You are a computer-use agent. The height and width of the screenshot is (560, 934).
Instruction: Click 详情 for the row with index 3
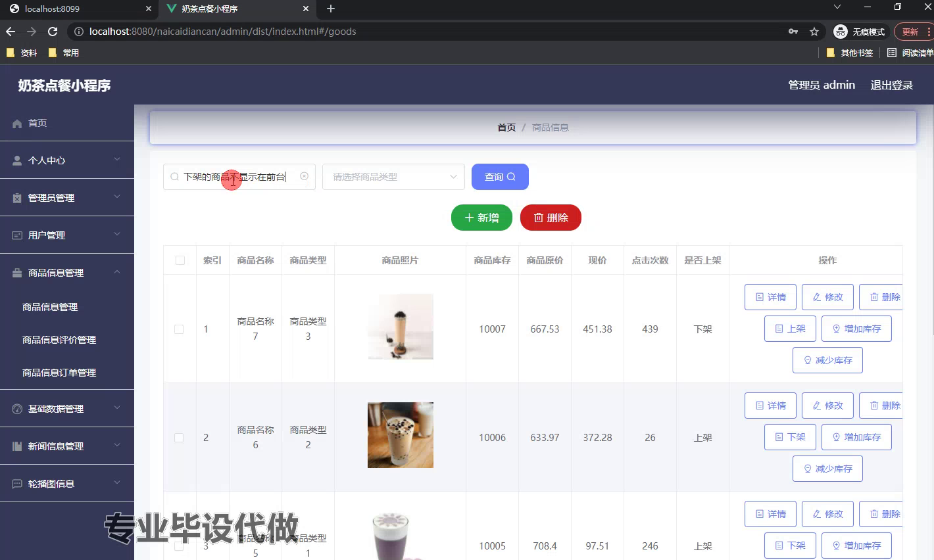[770, 514]
